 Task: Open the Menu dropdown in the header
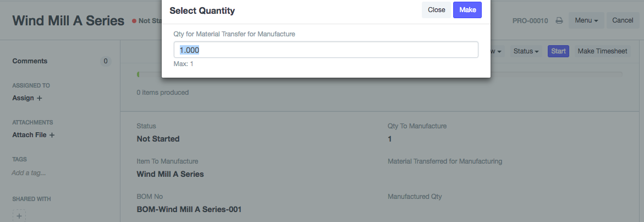point(586,20)
